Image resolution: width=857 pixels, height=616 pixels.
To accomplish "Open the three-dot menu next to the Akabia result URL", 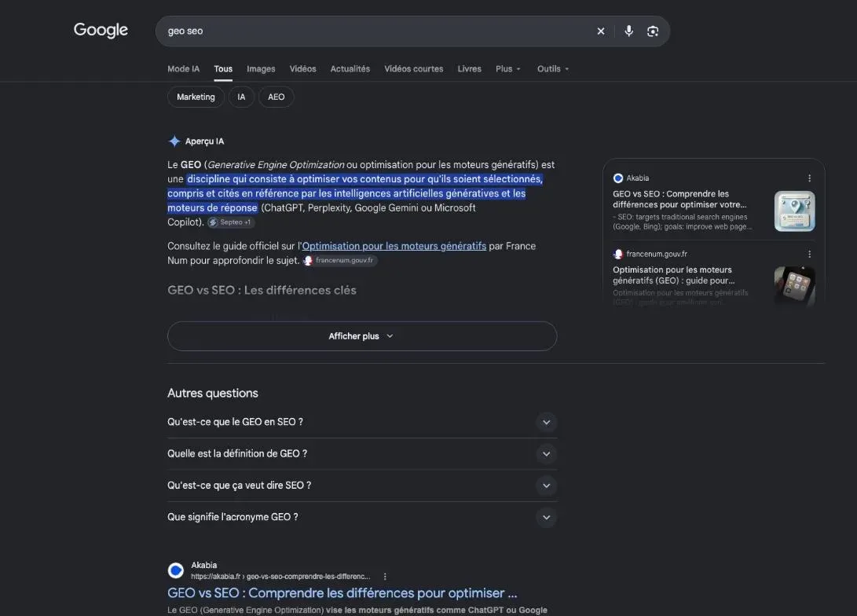I will 386,577.
